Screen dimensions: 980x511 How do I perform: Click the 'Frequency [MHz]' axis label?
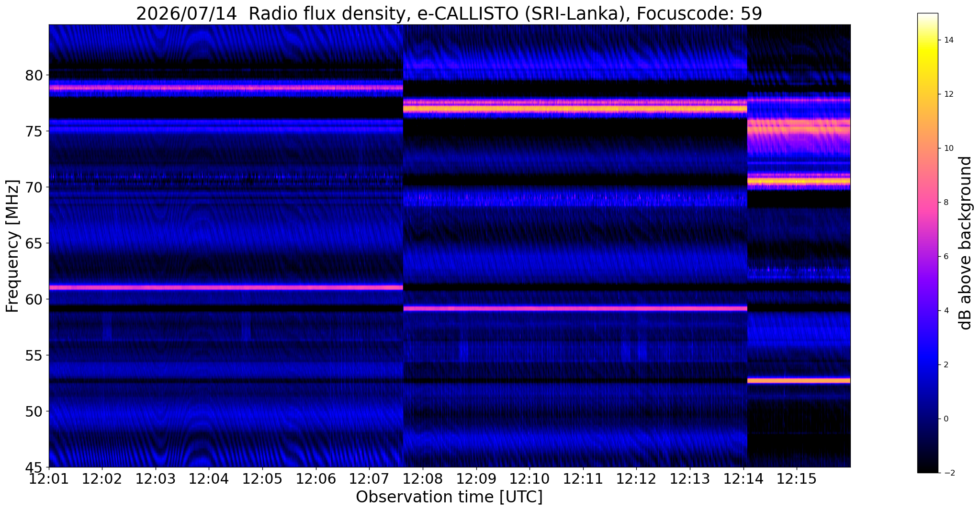point(13,246)
